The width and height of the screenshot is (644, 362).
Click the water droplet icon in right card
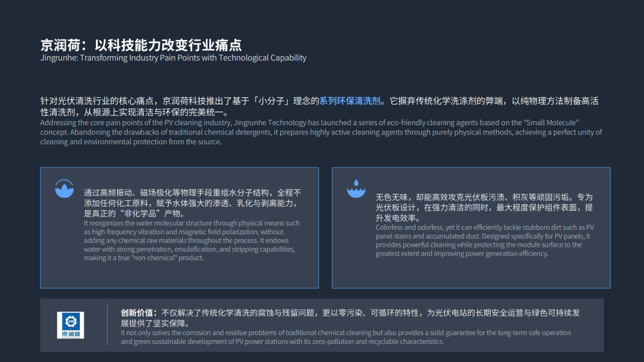click(356, 189)
